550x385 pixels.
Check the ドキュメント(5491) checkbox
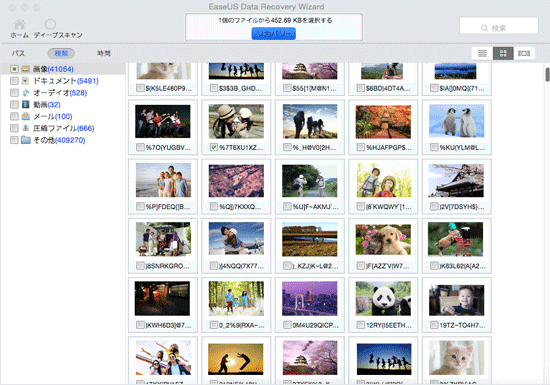(14, 81)
